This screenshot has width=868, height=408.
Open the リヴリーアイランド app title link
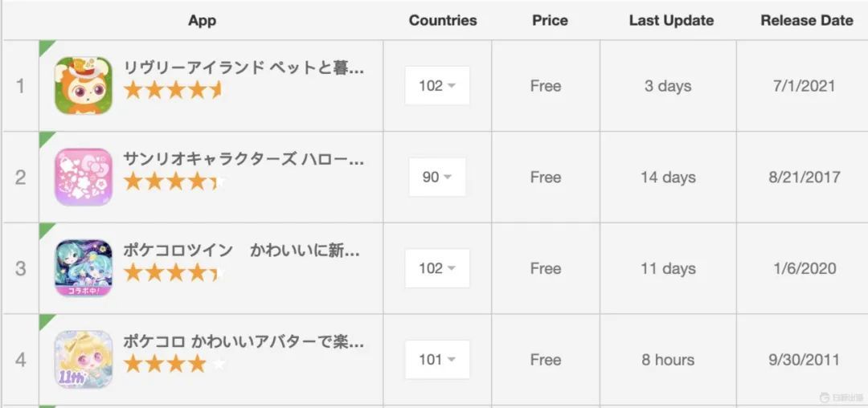(244, 68)
